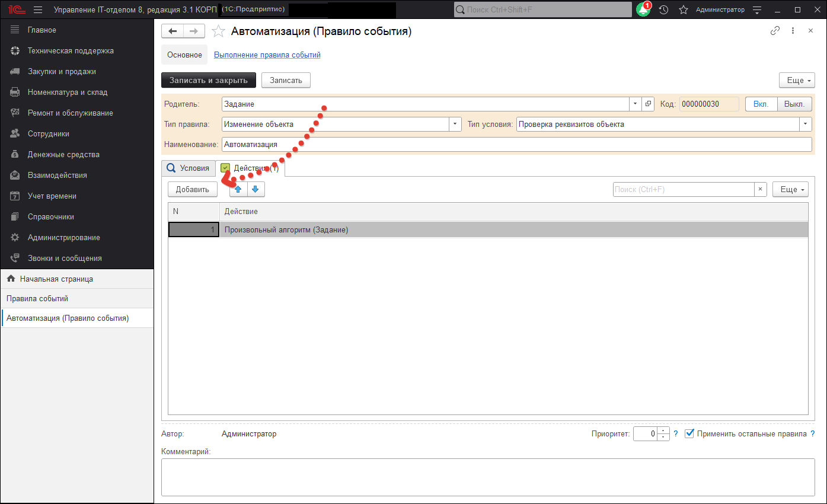This screenshot has height=504, width=827.
Task: Click the notifications bell icon
Action: point(643,10)
